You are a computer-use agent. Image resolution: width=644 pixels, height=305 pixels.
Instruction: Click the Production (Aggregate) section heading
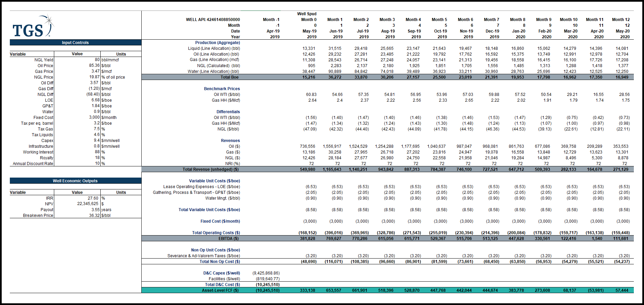[x=217, y=43]
